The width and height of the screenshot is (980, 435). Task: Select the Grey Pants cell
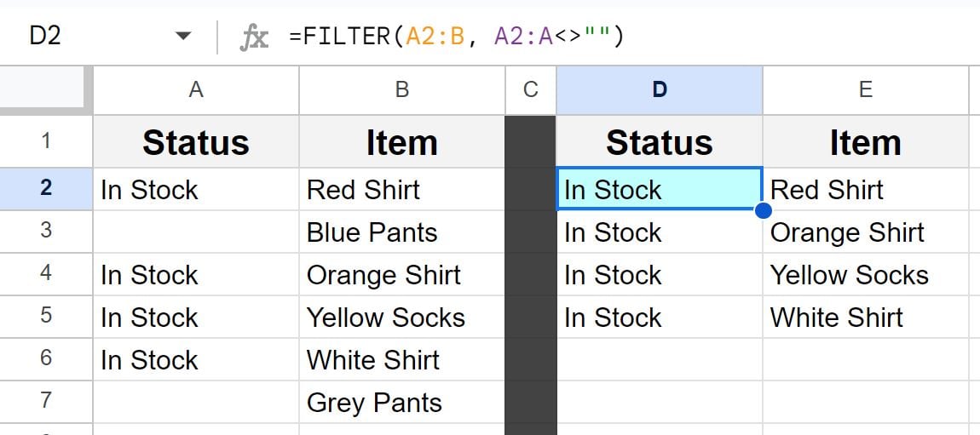tap(402, 401)
